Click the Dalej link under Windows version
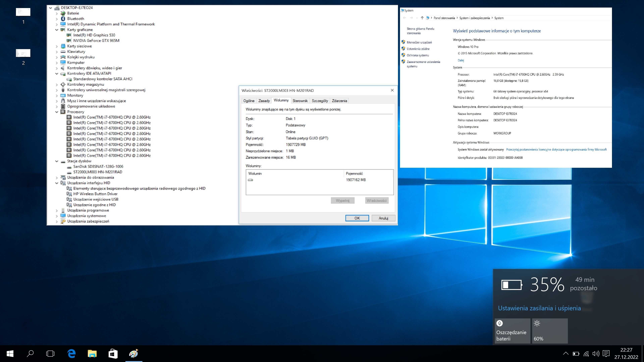 coord(461,60)
